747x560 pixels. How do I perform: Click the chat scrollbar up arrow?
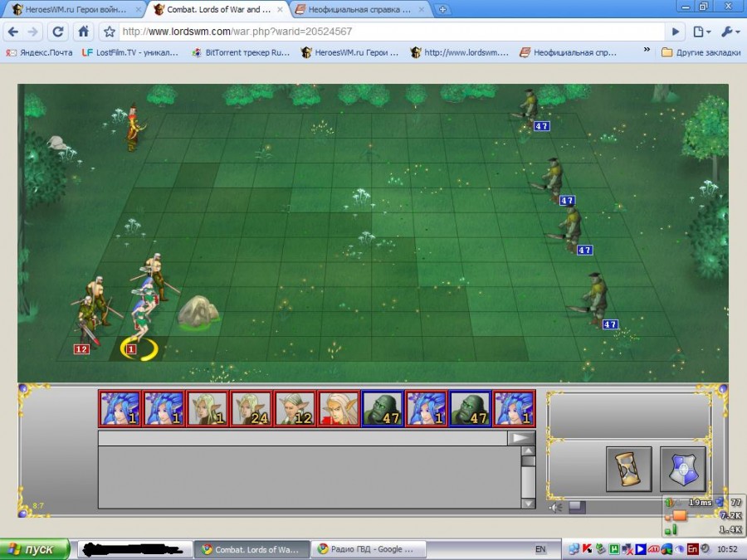pyautogui.click(x=529, y=451)
